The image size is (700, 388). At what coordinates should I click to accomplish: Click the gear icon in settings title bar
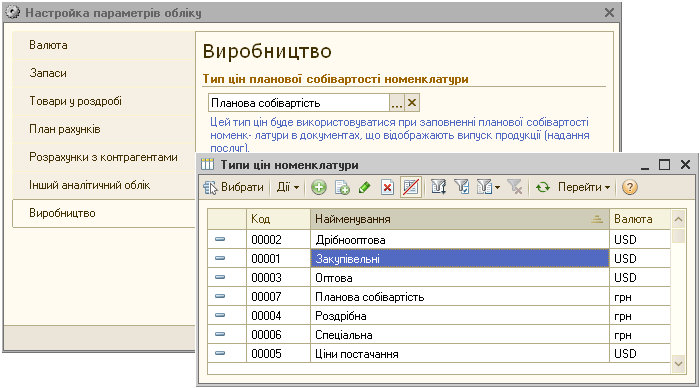[13, 13]
